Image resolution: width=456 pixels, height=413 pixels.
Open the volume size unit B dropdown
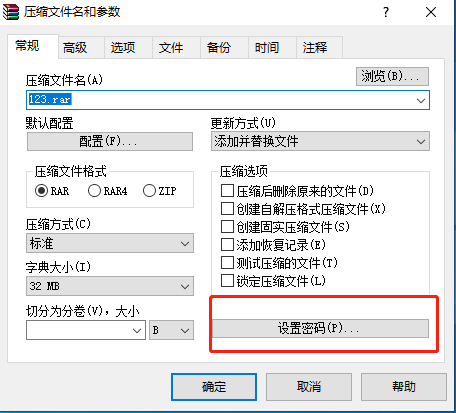(171, 330)
